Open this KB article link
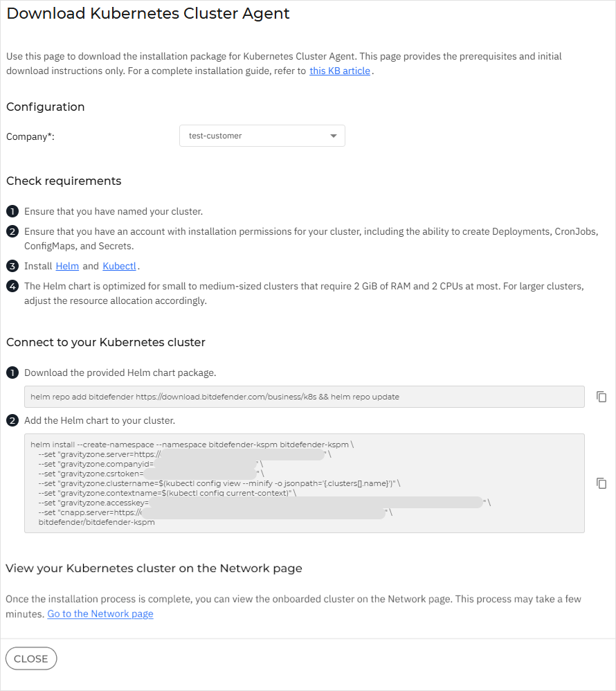 339,71
